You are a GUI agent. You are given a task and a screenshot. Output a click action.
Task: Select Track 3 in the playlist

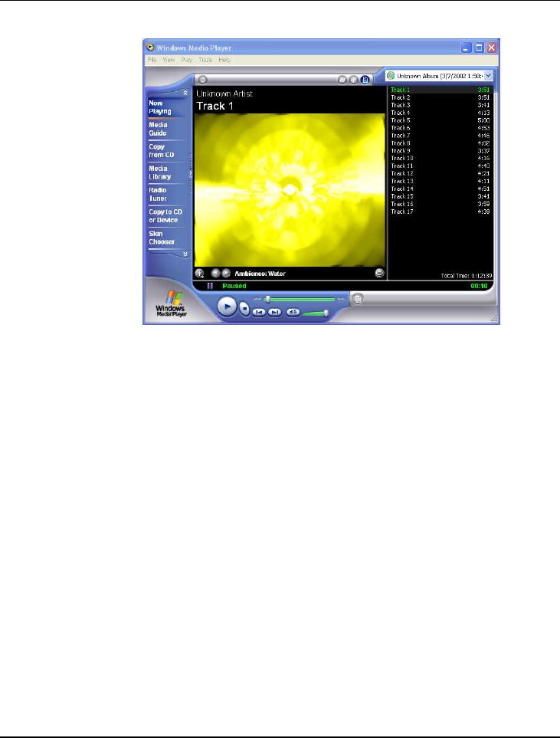coord(440,105)
